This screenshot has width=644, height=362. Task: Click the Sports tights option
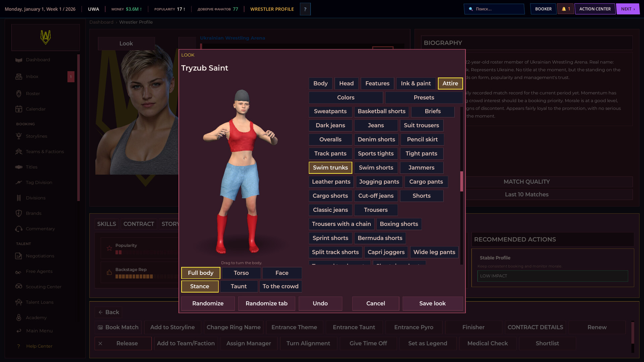376,154
